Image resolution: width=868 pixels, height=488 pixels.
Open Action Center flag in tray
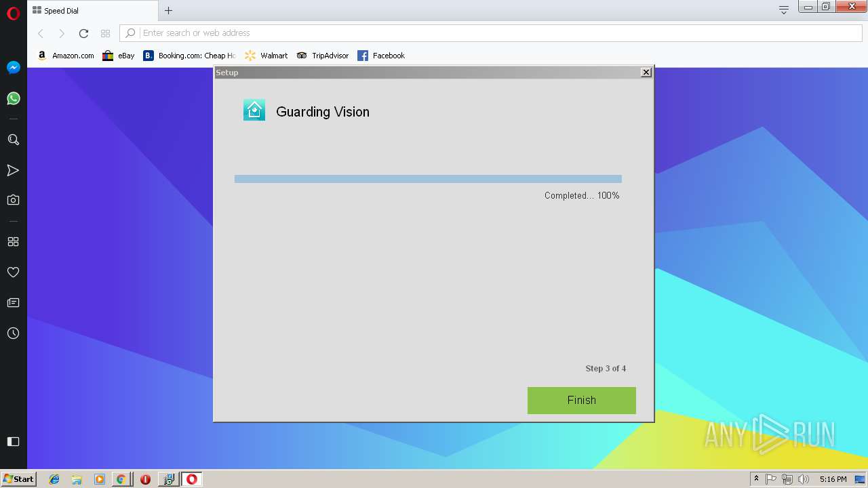pyautogui.click(x=771, y=479)
